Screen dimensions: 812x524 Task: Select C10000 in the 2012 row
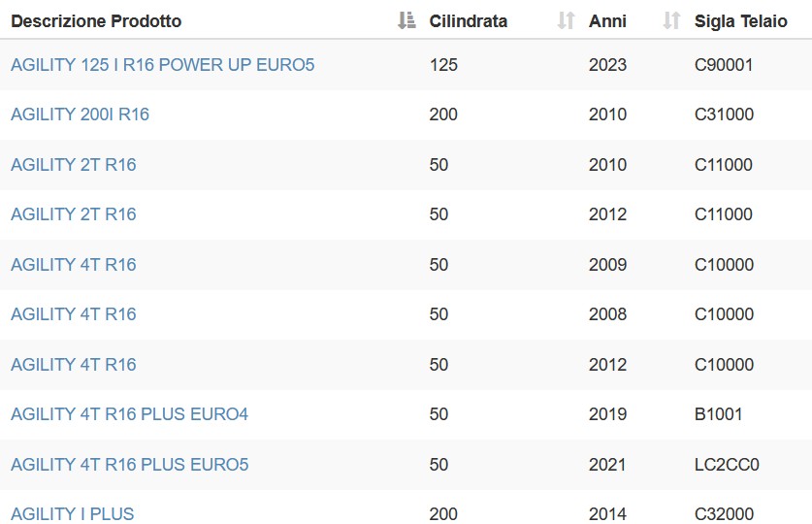tap(724, 365)
